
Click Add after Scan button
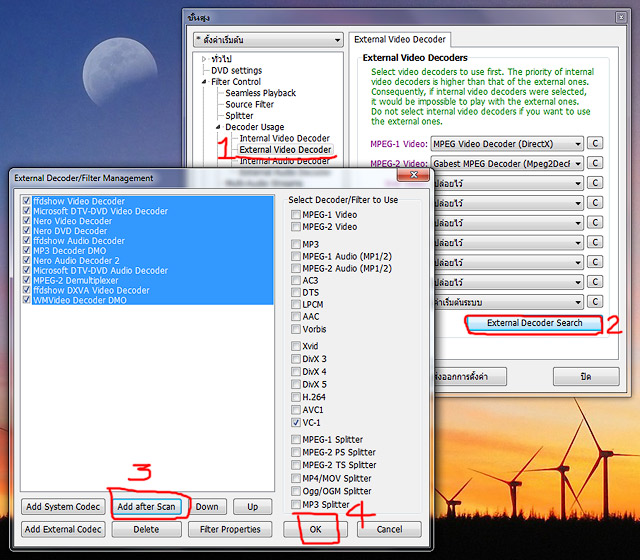pyautogui.click(x=147, y=507)
